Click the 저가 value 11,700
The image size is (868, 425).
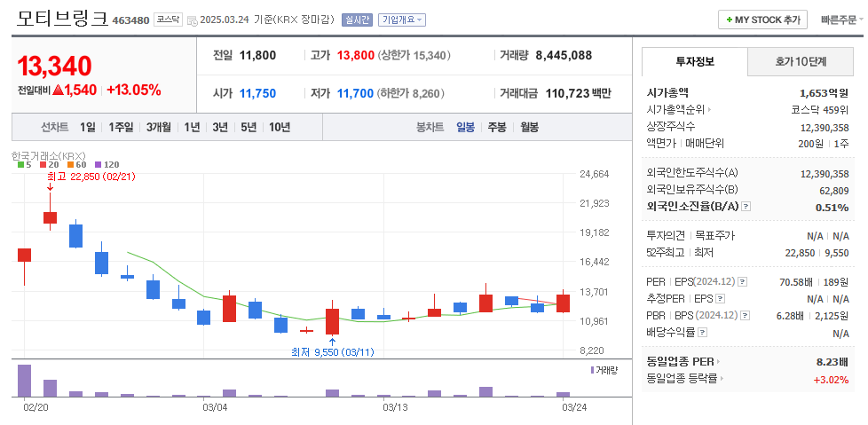coord(355,93)
